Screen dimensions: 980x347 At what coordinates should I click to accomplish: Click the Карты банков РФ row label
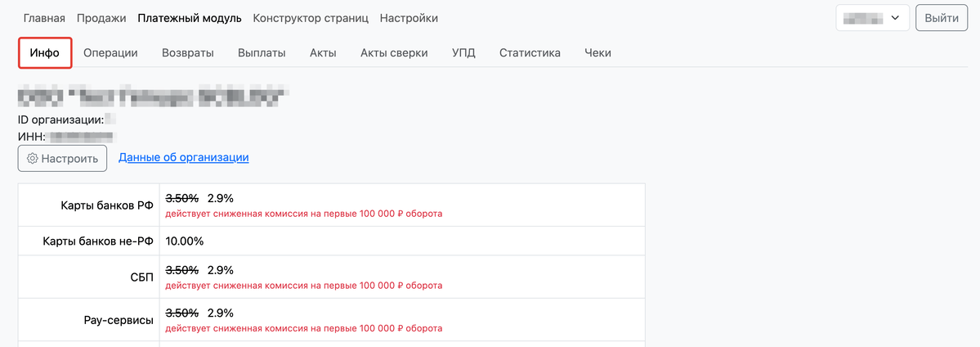pos(106,205)
